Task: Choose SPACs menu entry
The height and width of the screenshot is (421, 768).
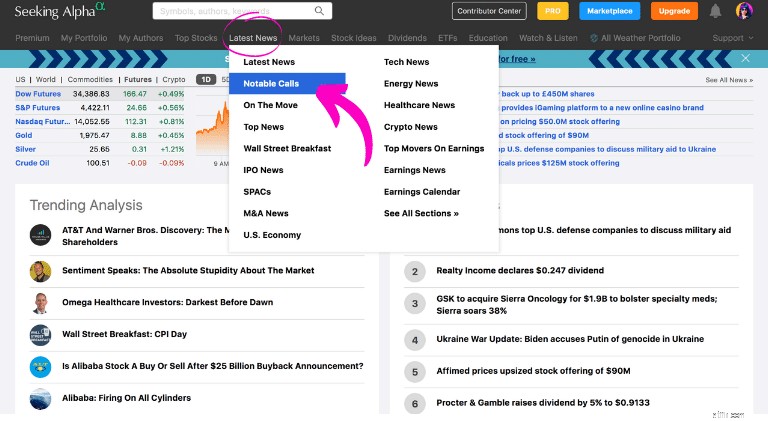Action: tap(257, 191)
